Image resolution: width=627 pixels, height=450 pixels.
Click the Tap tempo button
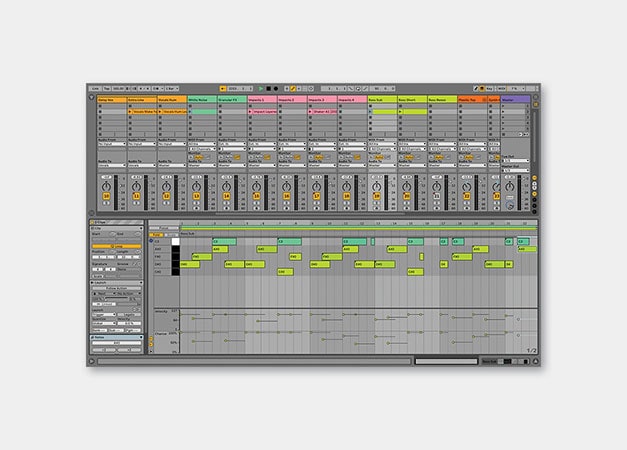coord(107,88)
